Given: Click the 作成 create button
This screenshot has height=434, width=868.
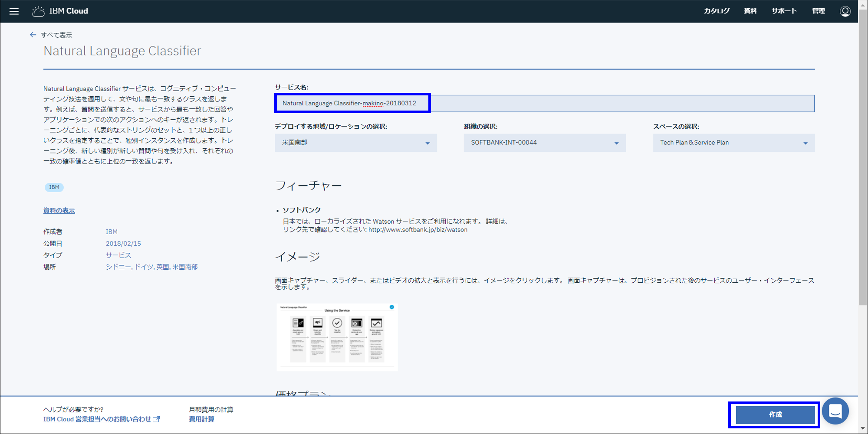Looking at the screenshot, I should click(775, 414).
